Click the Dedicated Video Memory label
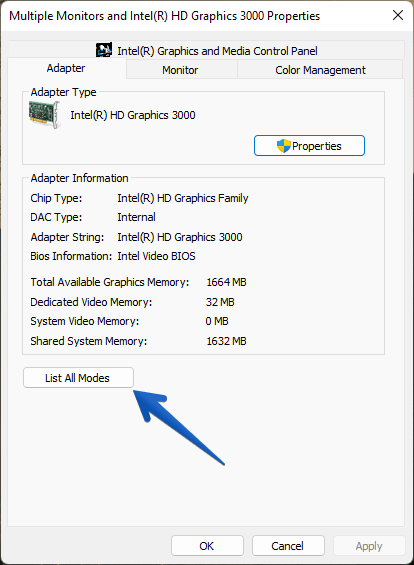 pyautogui.click(x=91, y=302)
